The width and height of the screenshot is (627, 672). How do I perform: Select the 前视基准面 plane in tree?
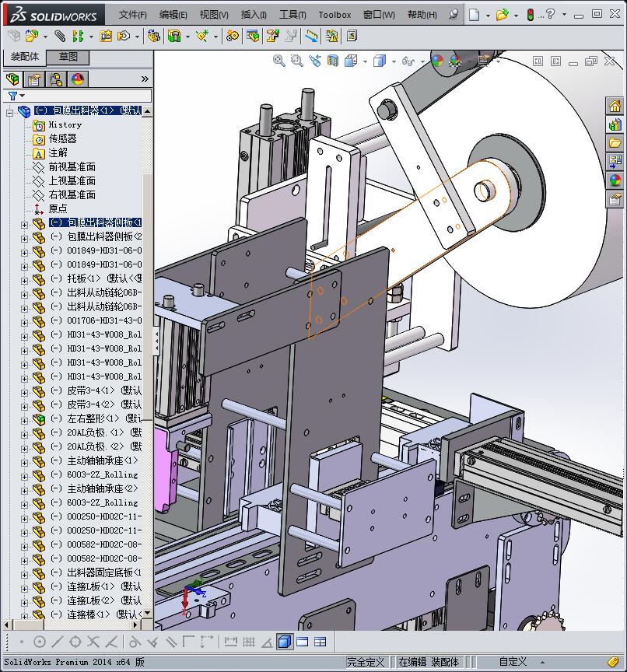click(x=72, y=167)
